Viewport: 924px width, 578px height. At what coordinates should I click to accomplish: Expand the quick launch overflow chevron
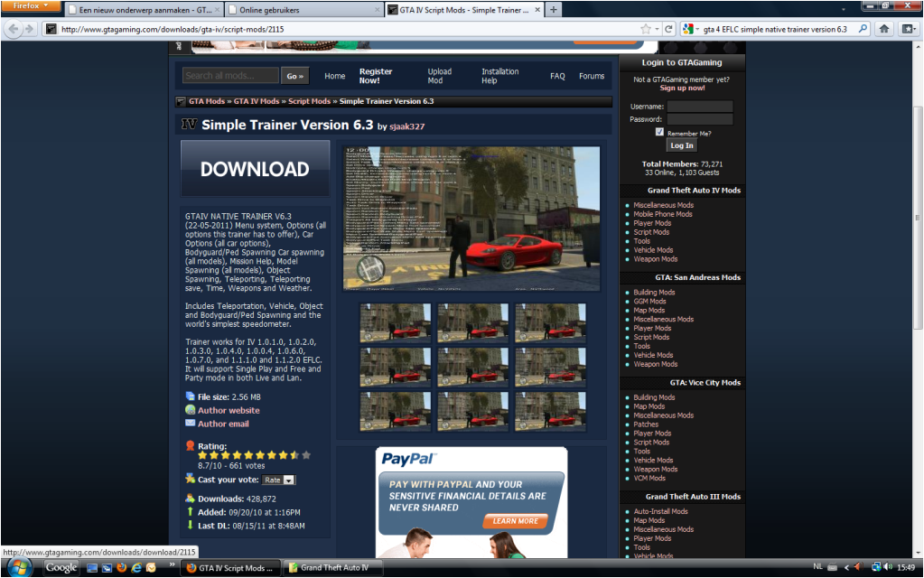click(x=173, y=565)
